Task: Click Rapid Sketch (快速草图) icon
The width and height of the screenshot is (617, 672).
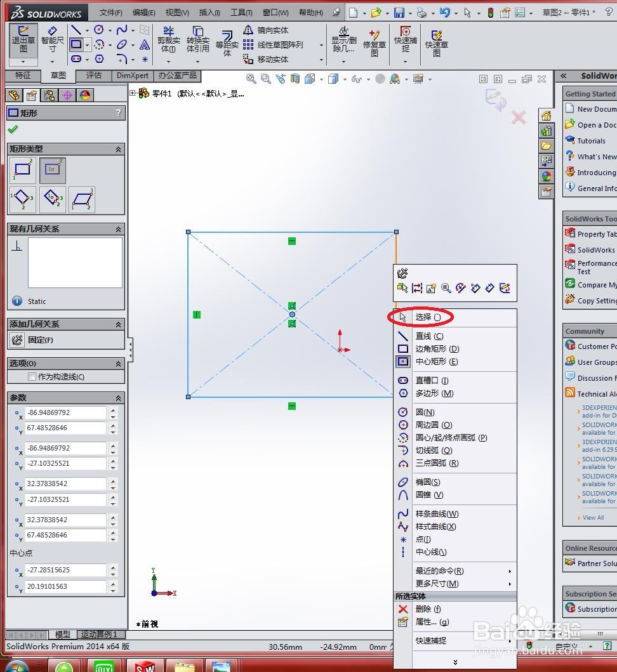Action: pyautogui.click(x=437, y=43)
